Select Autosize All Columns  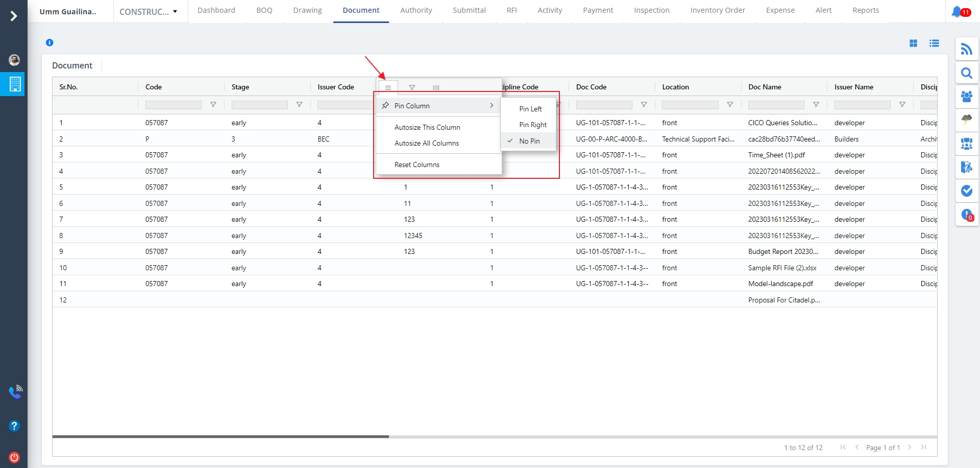pyautogui.click(x=426, y=144)
